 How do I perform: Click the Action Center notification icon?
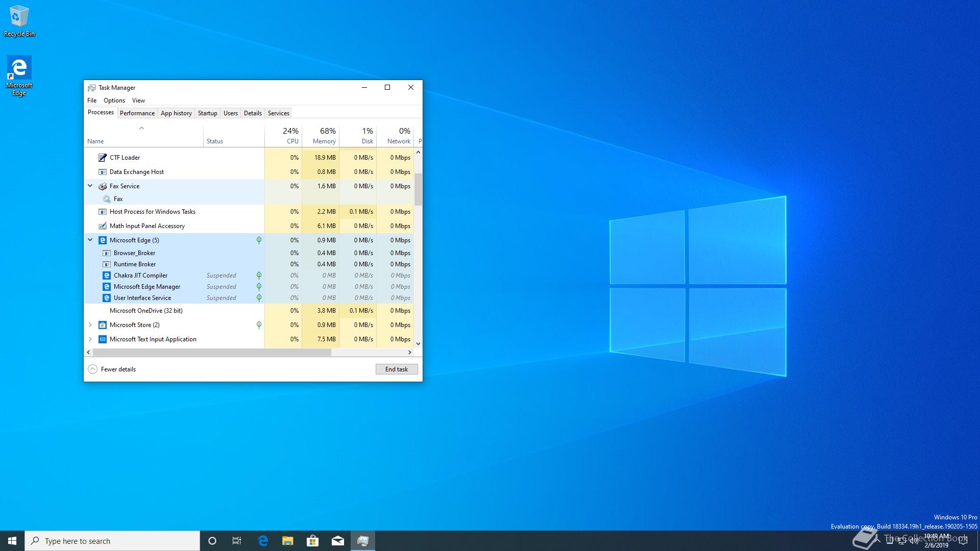pyautogui.click(x=963, y=541)
